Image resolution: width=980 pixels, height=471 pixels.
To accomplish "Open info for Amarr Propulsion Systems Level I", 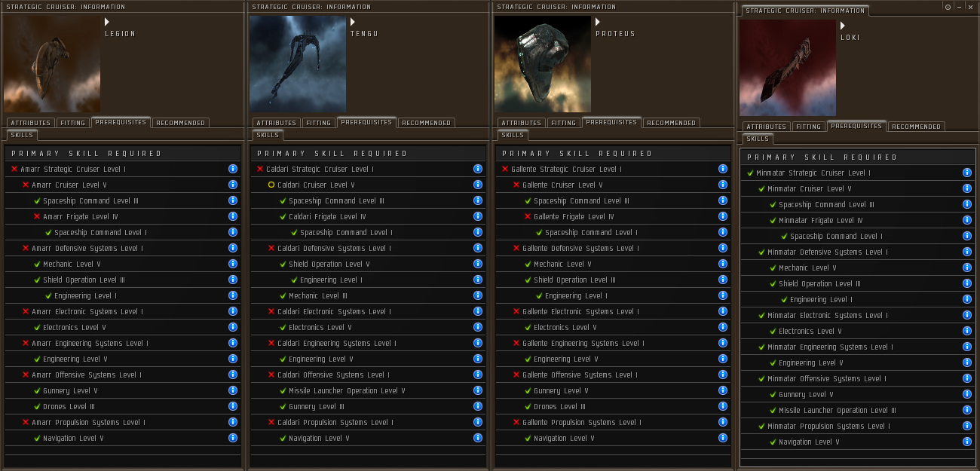I will point(232,422).
